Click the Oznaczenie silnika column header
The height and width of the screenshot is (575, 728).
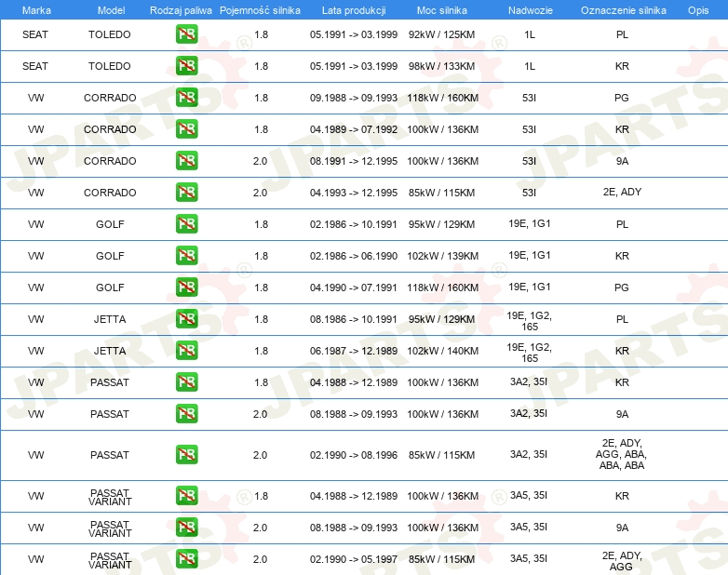[623, 10]
